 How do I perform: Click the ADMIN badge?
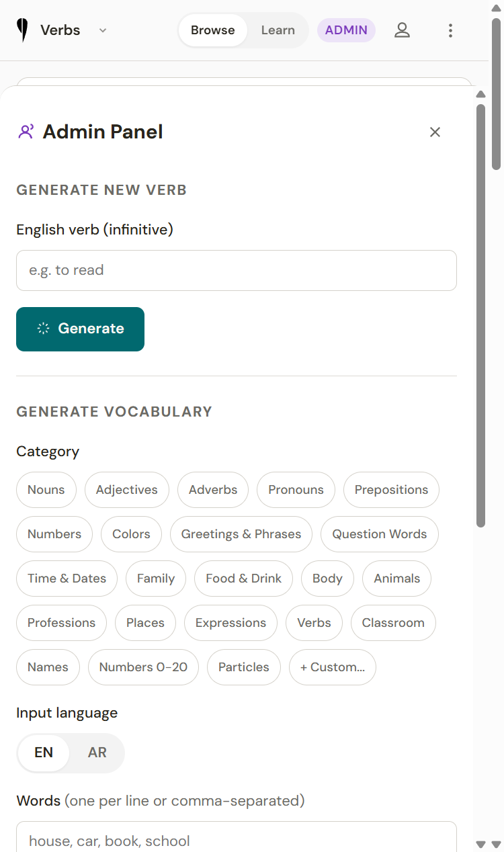point(346,30)
